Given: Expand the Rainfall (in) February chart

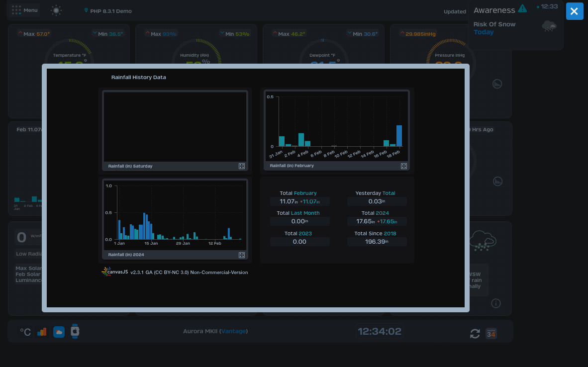Looking at the screenshot, I should pos(404,166).
